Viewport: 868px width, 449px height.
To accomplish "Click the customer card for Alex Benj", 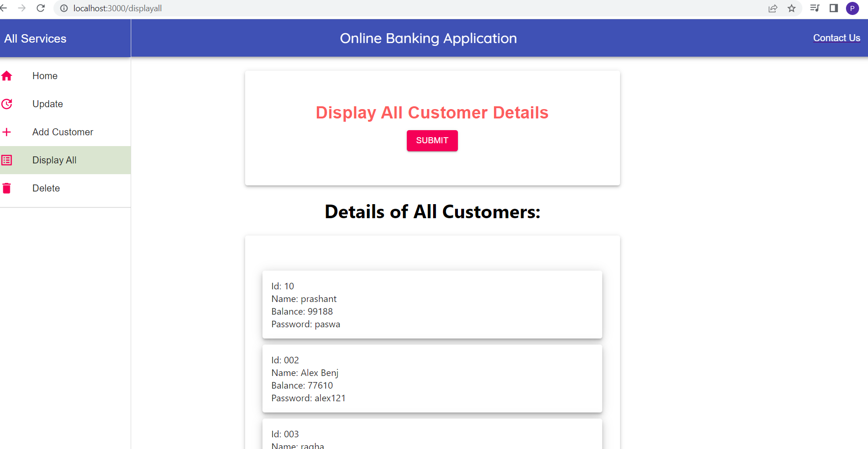I will coord(432,378).
